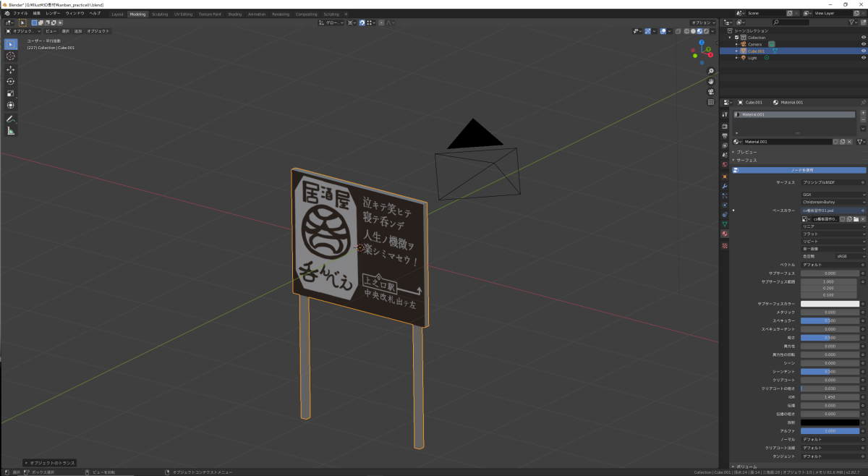Open the Output properties tab
Viewport: 868px width, 476px height.
tap(725, 135)
